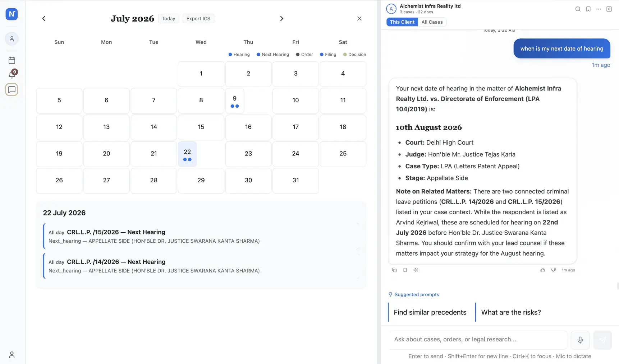Go to the next month with the right arrow
The height and width of the screenshot is (364, 619).
tap(282, 18)
